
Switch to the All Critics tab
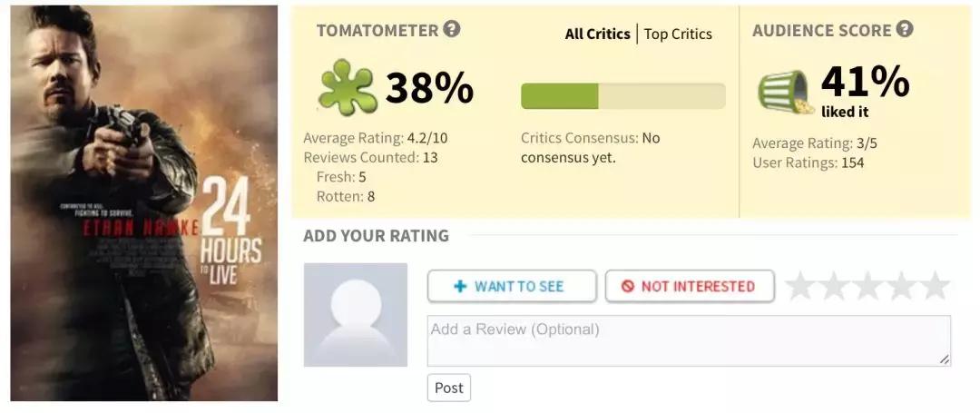(x=597, y=34)
